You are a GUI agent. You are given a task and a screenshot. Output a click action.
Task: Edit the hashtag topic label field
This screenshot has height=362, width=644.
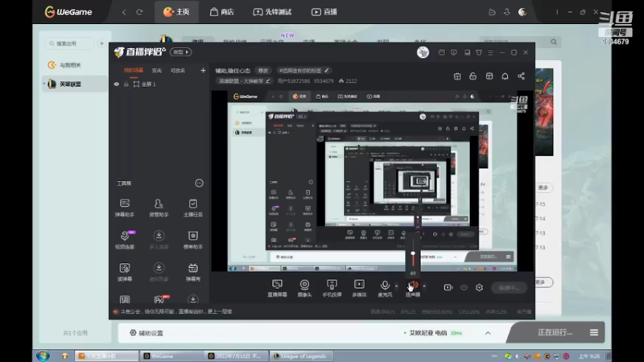(x=304, y=71)
